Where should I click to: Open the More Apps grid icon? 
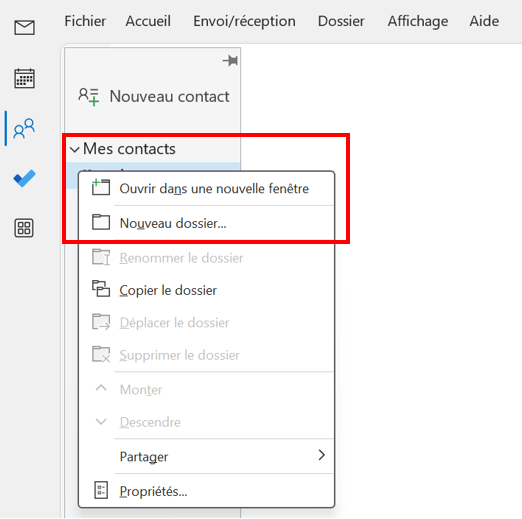[x=24, y=228]
